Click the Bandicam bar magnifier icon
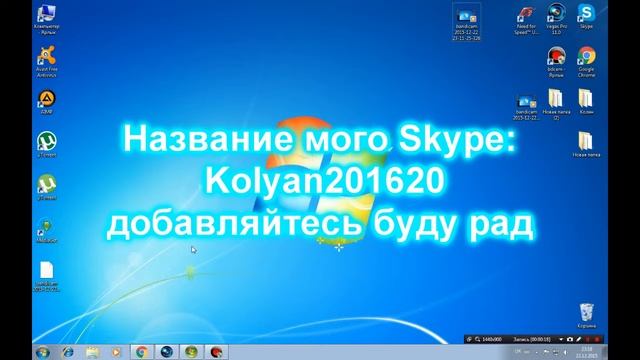 coord(477,339)
